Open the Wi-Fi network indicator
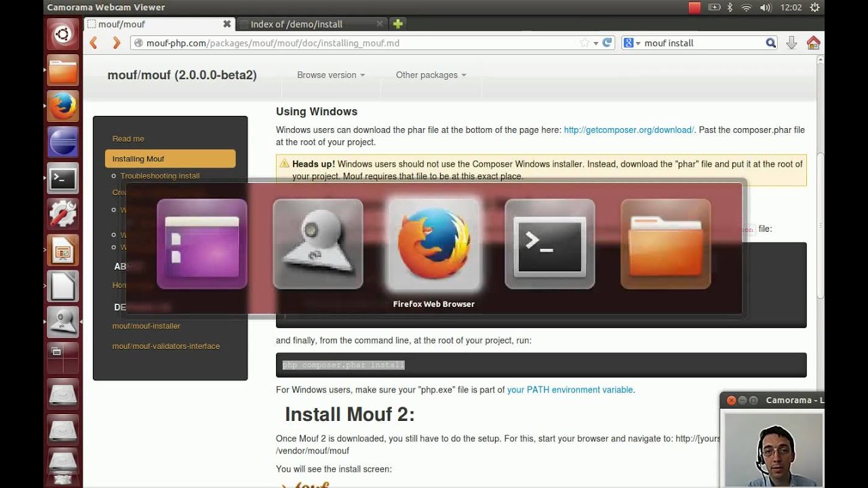This screenshot has height=488, width=868. tap(747, 7)
